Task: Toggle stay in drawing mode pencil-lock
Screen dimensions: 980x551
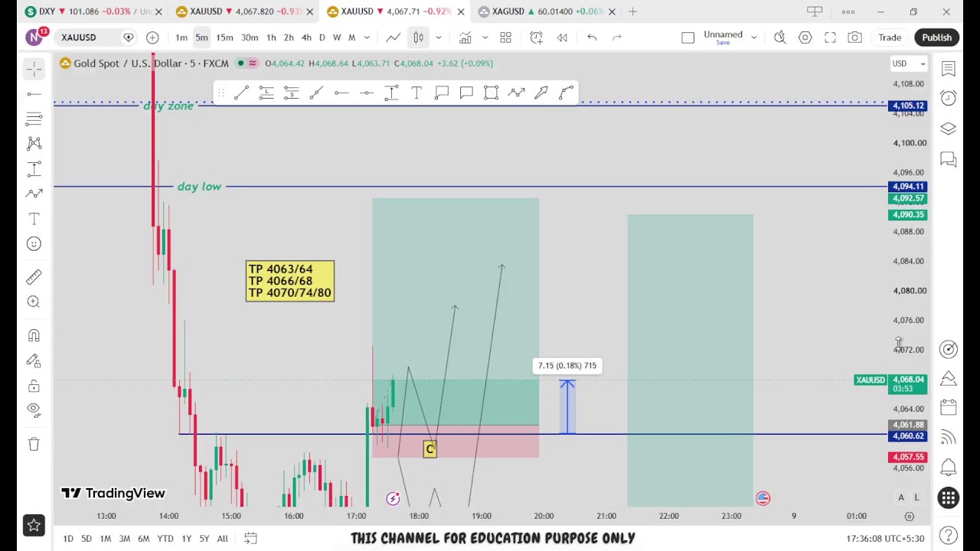Action: pyautogui.click(x=34, y=360)
